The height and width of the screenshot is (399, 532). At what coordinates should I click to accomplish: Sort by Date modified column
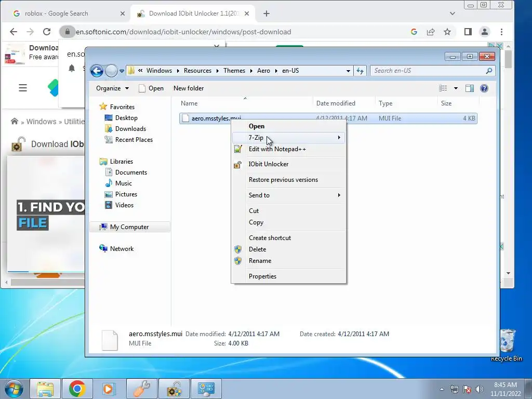(344, 103)
